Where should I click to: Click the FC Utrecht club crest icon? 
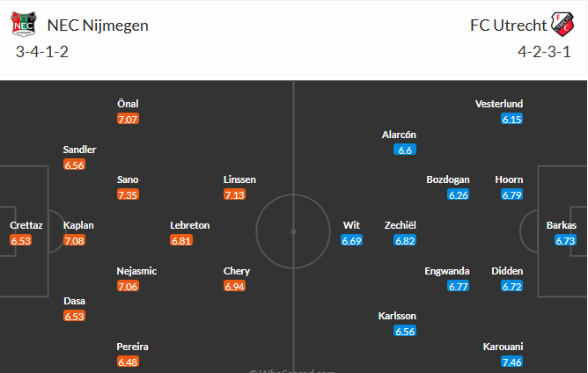point(560,24)
